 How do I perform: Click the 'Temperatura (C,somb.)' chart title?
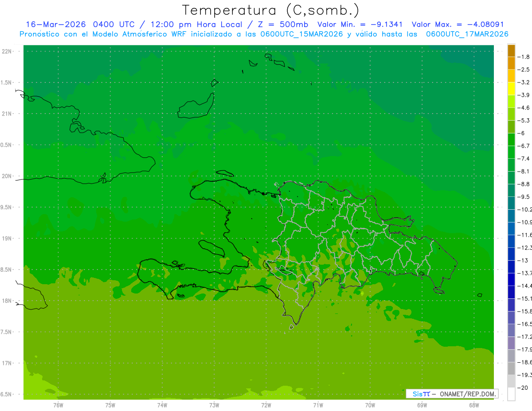(x=271, y=10)
